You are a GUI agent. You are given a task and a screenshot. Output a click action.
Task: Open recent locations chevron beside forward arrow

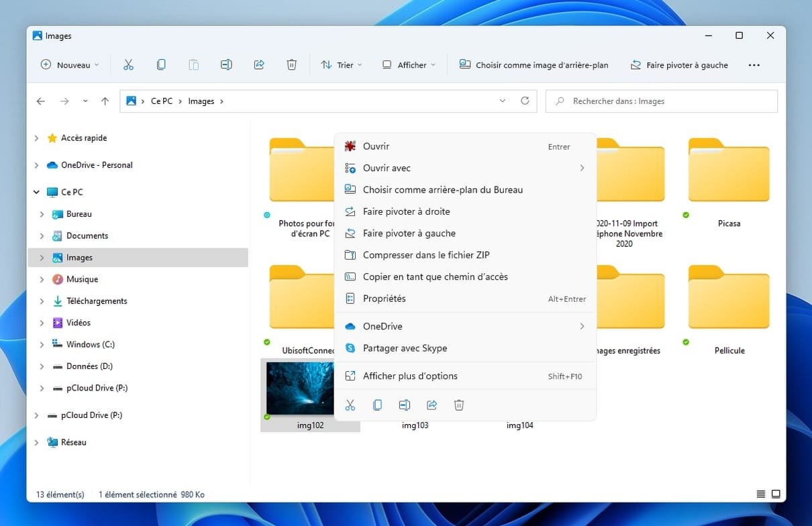pos(85,101)
